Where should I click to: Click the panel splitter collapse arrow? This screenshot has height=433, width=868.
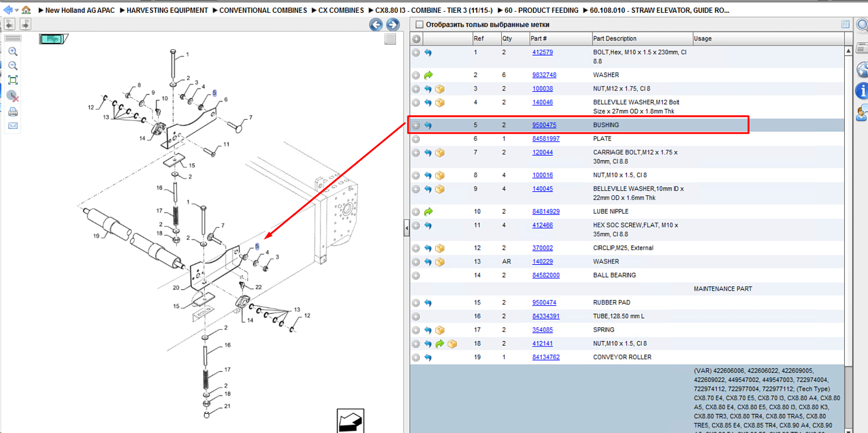point(406,229)
